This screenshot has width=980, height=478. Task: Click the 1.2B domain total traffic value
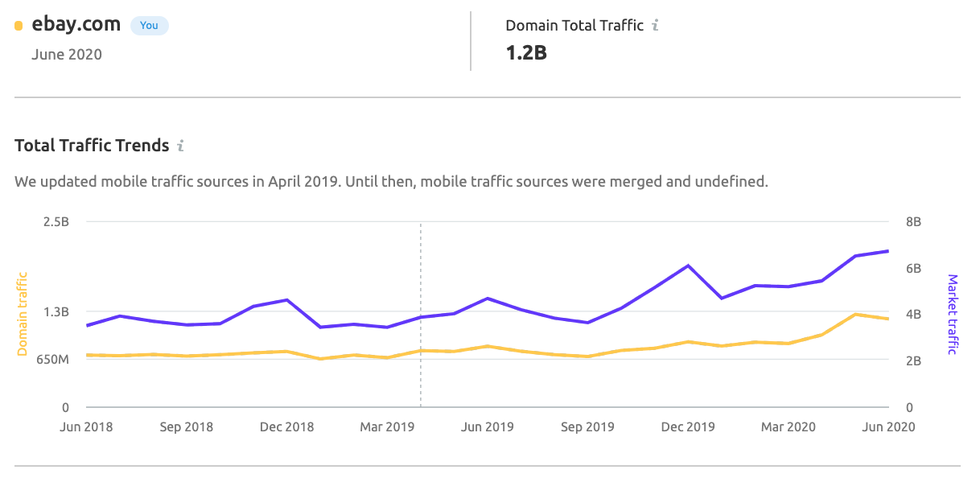pos(526,54)
